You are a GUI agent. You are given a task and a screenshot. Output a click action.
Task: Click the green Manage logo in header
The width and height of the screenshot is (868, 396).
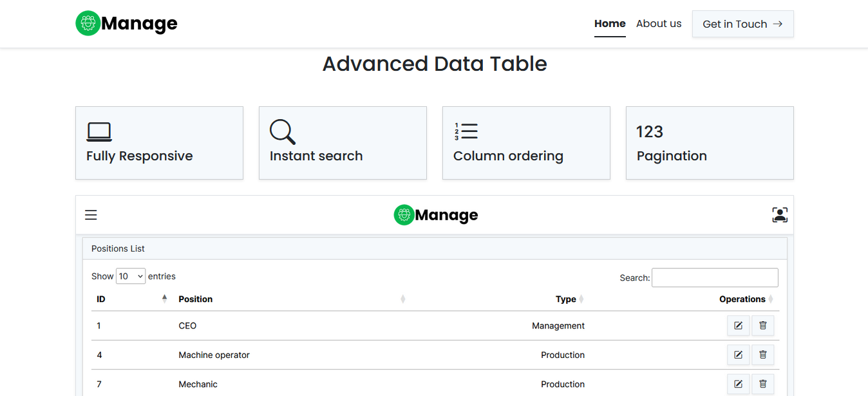(127, 24)
